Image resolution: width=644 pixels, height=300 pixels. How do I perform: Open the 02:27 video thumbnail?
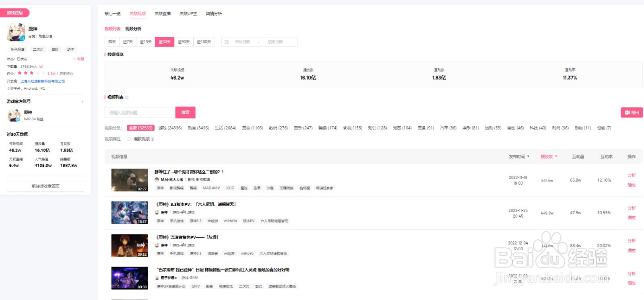[x=130, y=180]
